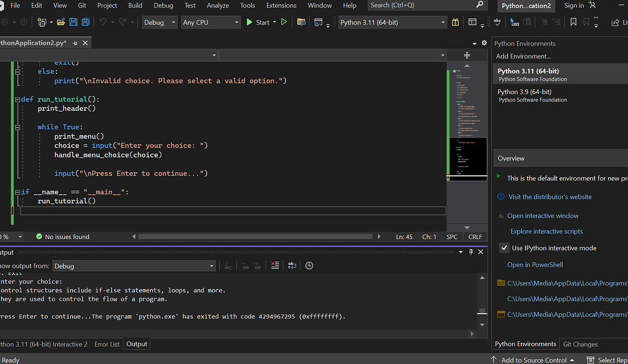Viewport: 628px width, 364px height.
Task: Save all open files
Action: tap(85, 22)
